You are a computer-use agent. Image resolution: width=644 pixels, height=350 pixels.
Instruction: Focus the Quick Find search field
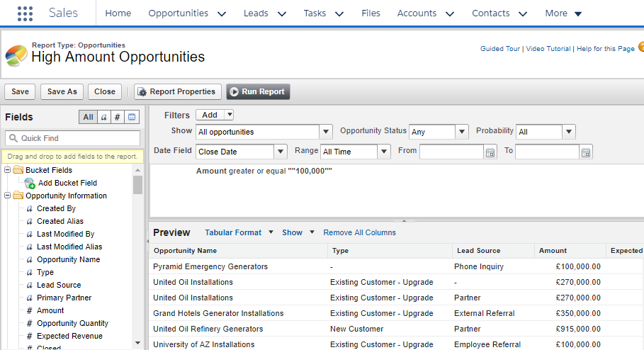(x=73, y=138)
